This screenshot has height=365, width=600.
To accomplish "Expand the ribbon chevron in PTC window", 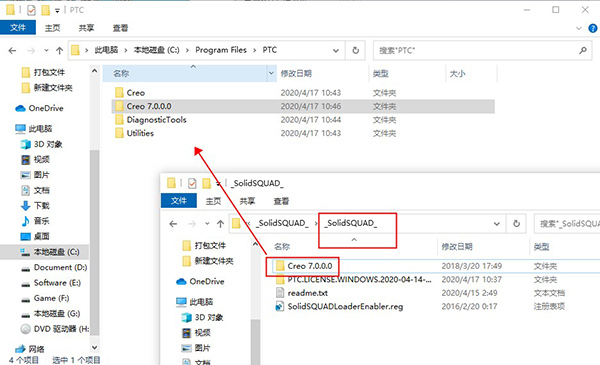I will (x=579, y=28).
